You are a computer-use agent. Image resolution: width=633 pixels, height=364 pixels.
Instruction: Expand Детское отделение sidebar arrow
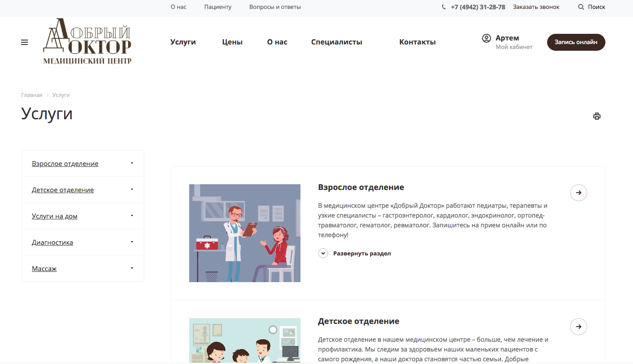point(132,190)
